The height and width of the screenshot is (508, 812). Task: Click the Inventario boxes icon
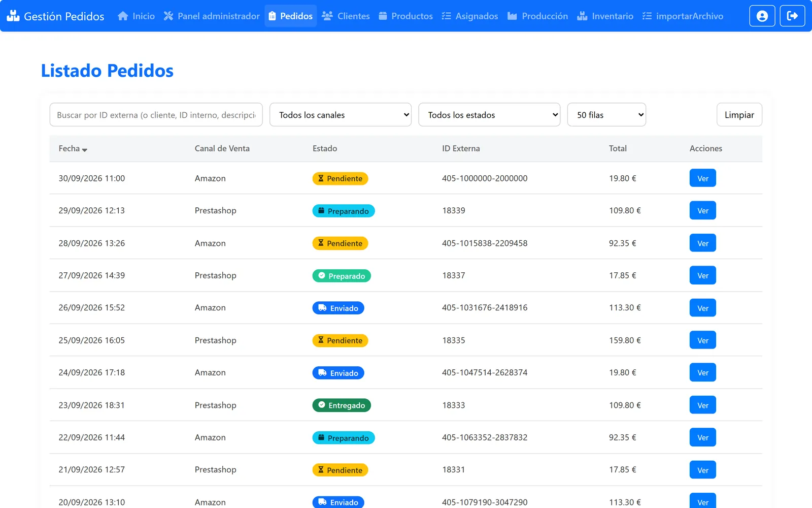tap(582, 16)
